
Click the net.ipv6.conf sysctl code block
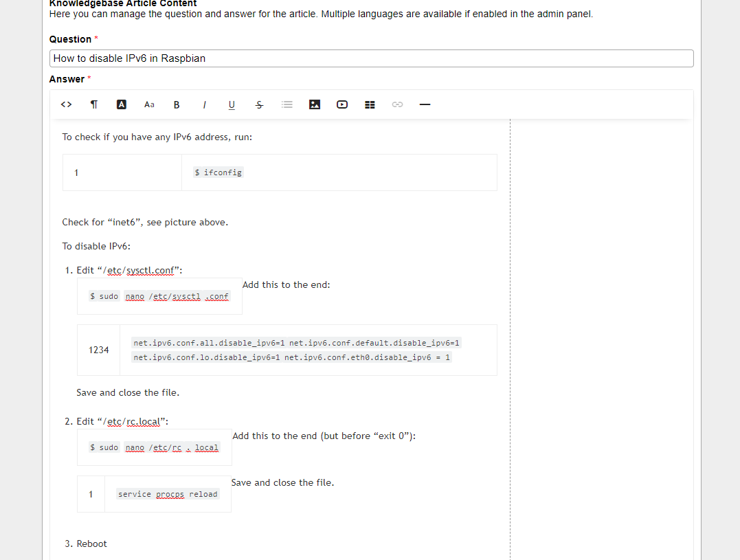pos(296,350)
